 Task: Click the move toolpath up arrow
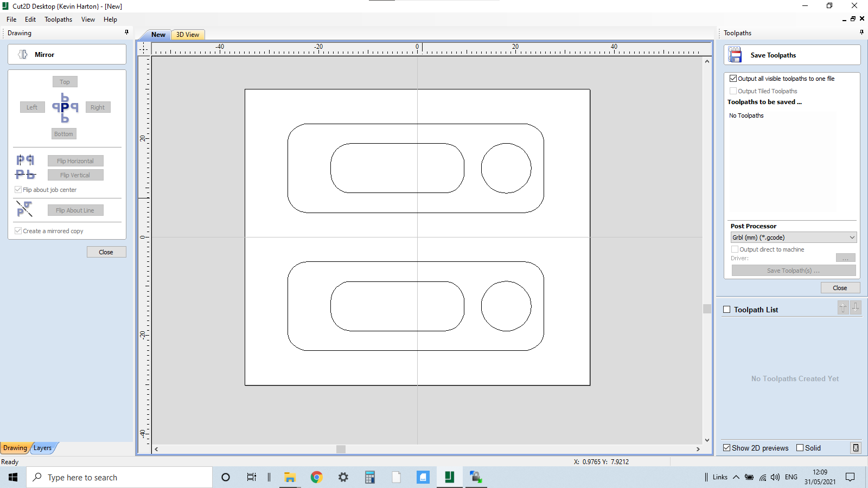pos(843,307)
